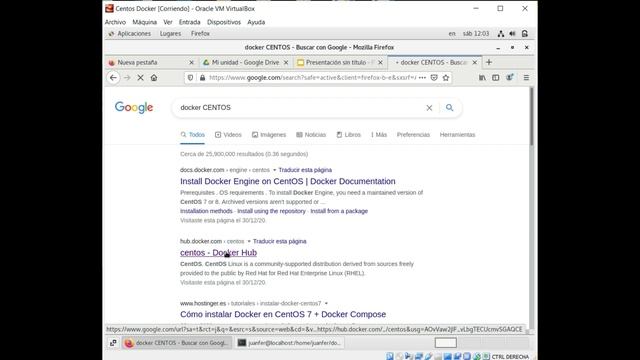This screenshot has height=360, width=640.
Task: Open VirtualBox Archivo menu
Action: coord(116,22)
